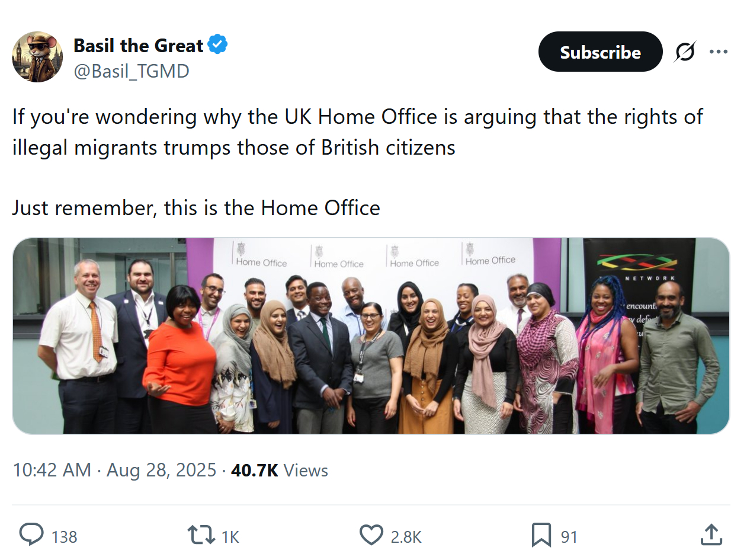Screen dimensions: 747x560
Task: Click the 2.8K likes count
Action: click(406, 537)
